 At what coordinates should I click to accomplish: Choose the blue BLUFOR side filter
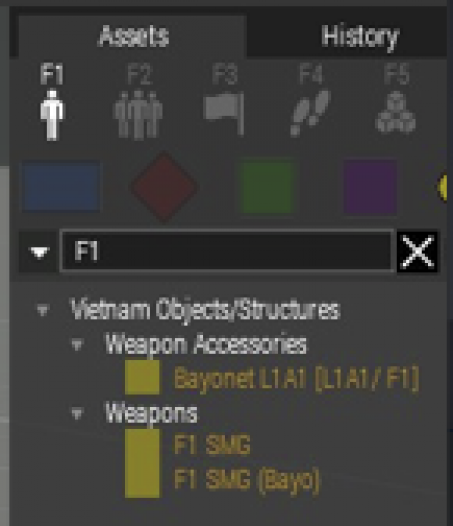click(x=61, y=187)
